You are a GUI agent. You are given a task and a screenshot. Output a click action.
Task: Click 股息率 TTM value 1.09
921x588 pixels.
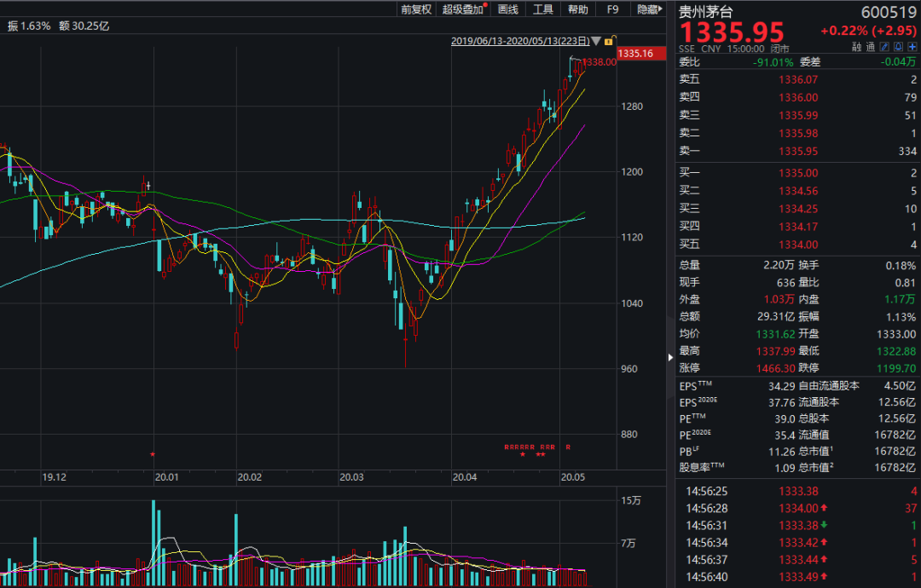pyautogui.click(x=785, y=469)
